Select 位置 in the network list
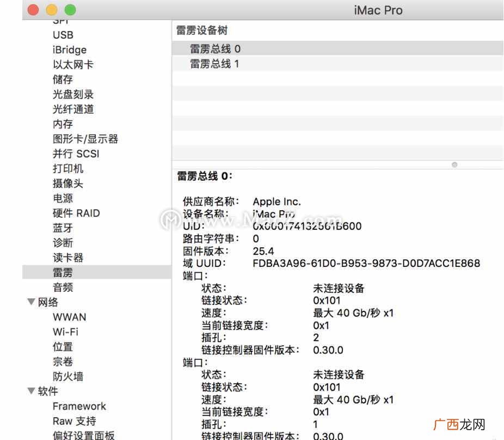 coord(63,347)
